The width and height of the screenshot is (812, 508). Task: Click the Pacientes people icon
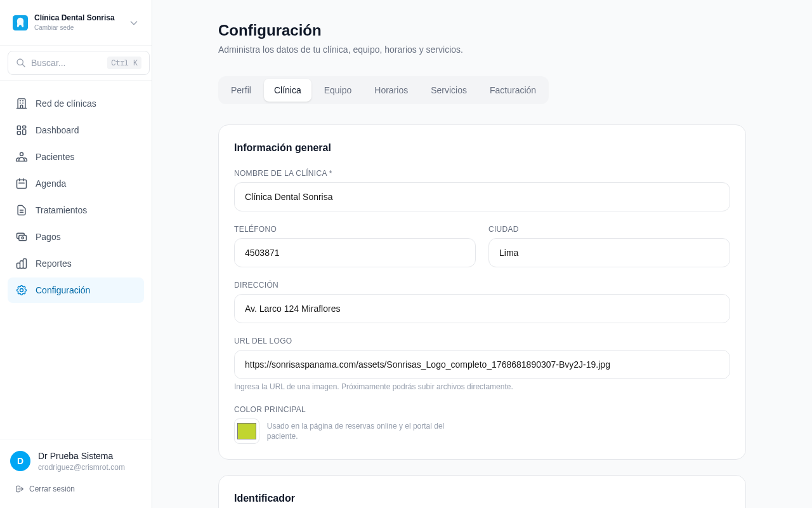[x=22, y=157]
